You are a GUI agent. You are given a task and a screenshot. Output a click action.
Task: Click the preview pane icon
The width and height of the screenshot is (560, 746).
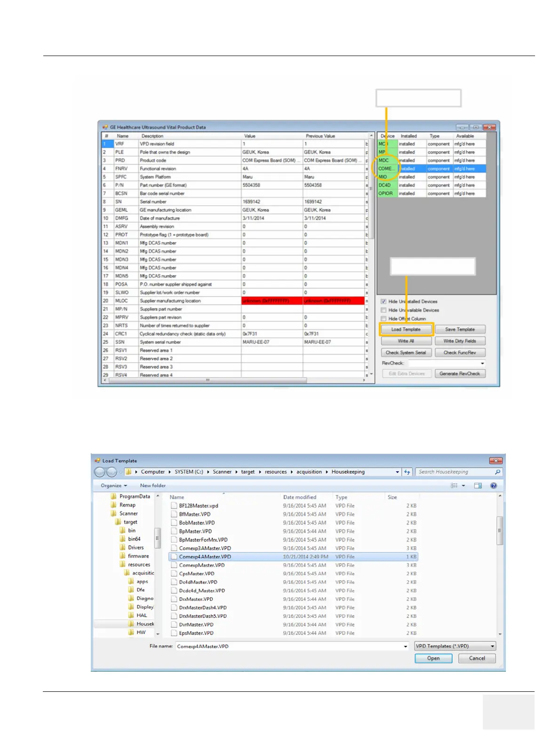pos(478,486)
